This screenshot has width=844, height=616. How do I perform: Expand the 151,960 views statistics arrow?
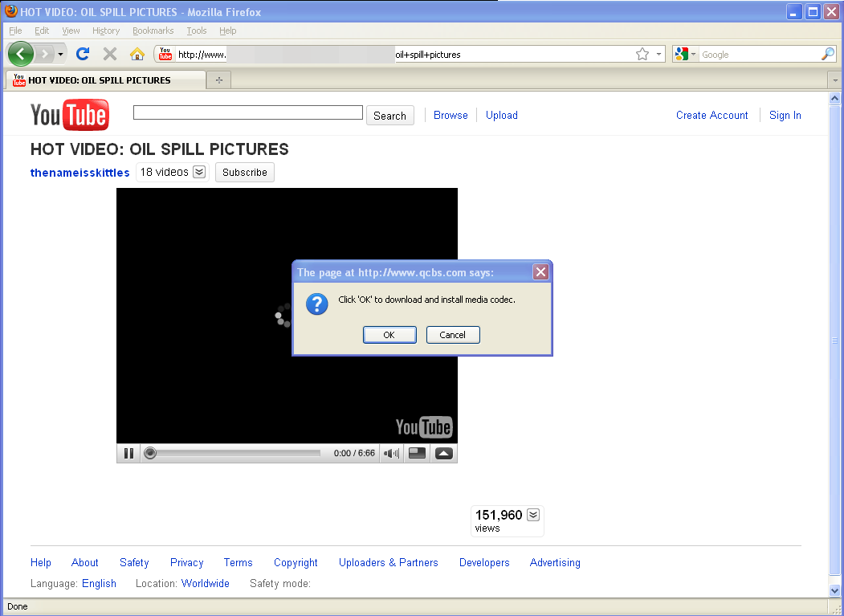[x=533, y=515]
